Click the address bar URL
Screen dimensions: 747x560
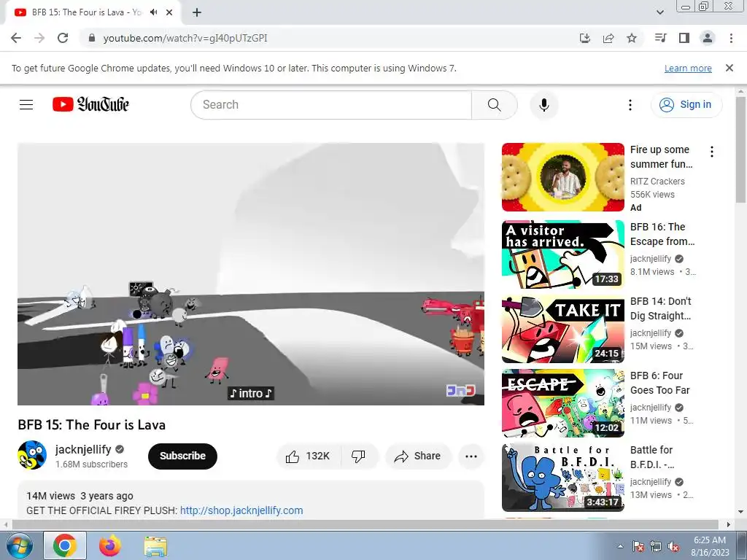coord(185,38)
